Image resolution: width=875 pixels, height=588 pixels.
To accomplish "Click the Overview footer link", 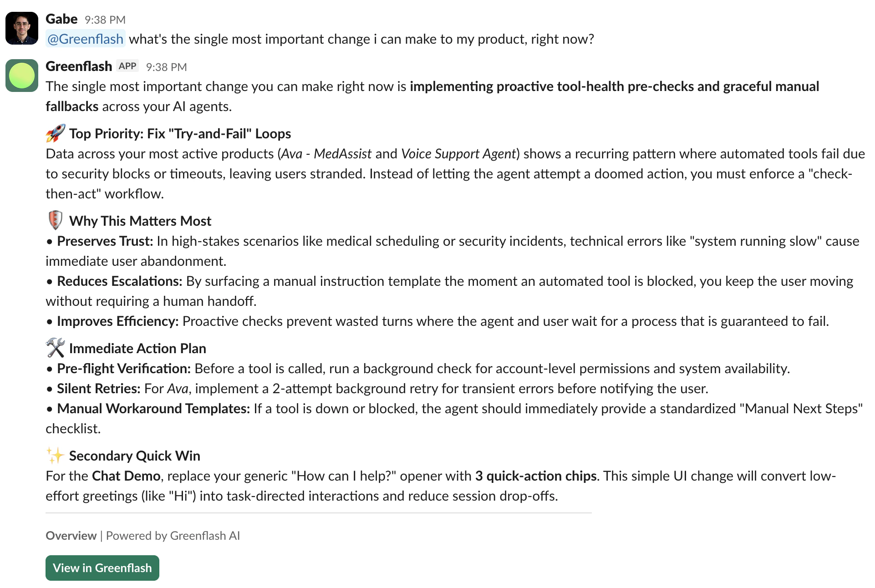I will point(71,536).
